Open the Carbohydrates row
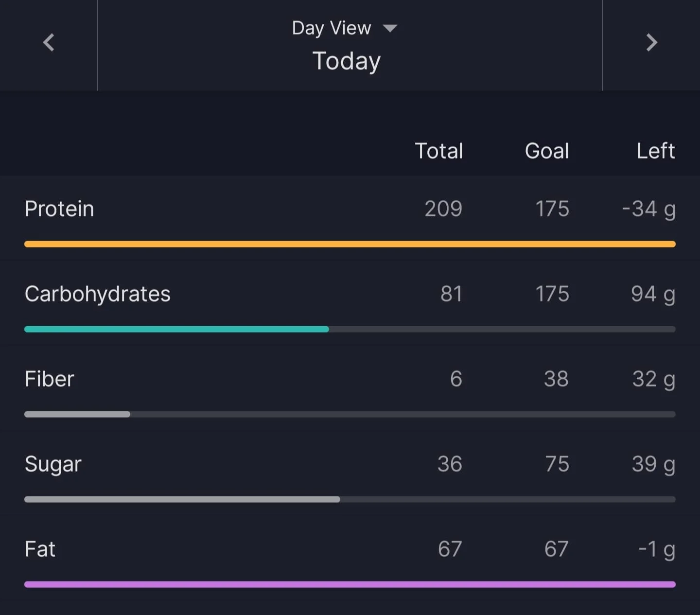Image resolution: width=700 pixels, height=615 pixels. (x=350, y=303)
